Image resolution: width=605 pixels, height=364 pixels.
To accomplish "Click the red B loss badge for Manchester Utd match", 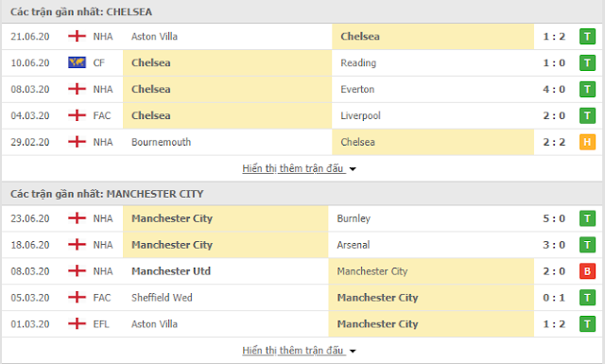I will (x=587, y=271).
